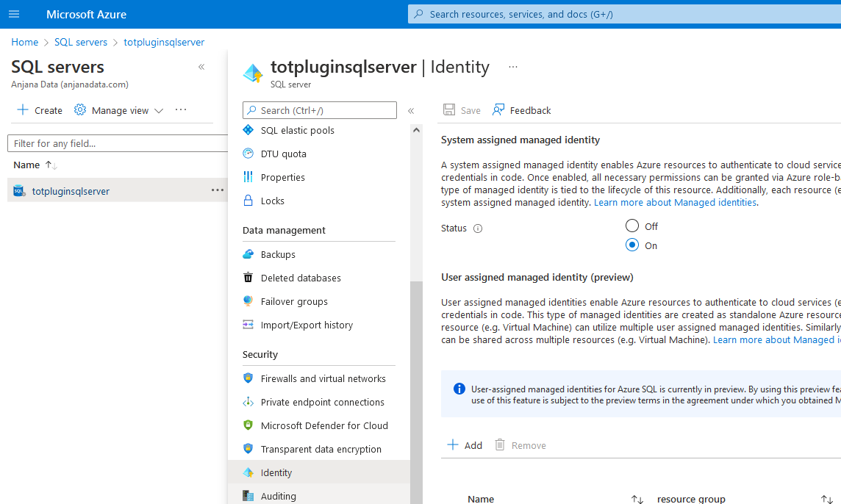
Task: Click the Add user assigned identity button
Action: pos(465,445)
